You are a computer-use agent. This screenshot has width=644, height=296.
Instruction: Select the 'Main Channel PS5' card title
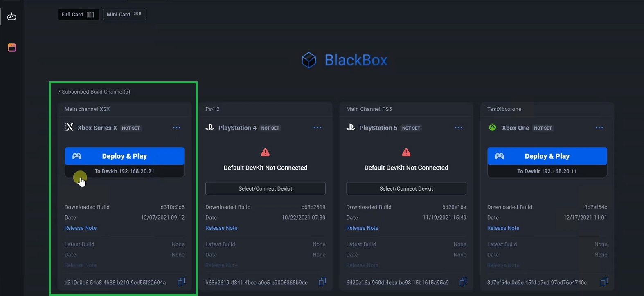(x=369, y=109)
